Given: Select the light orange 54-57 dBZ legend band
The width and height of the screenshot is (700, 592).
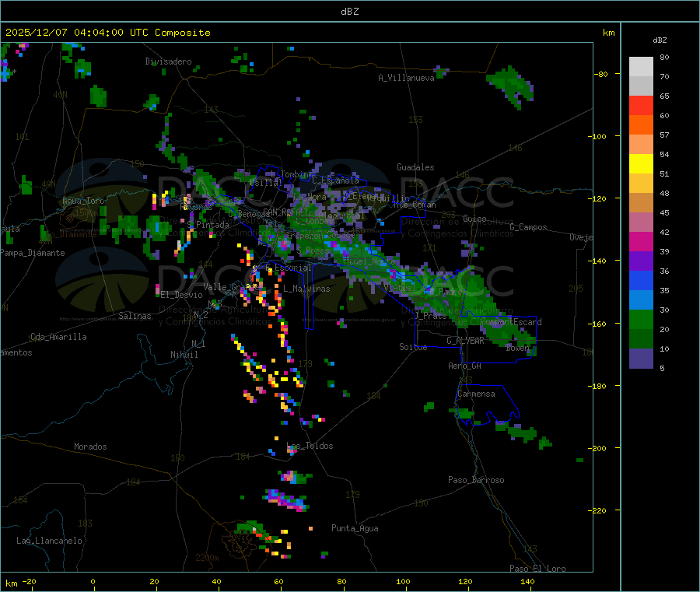Looking at the screenshot, I should [x=641, y=145].
